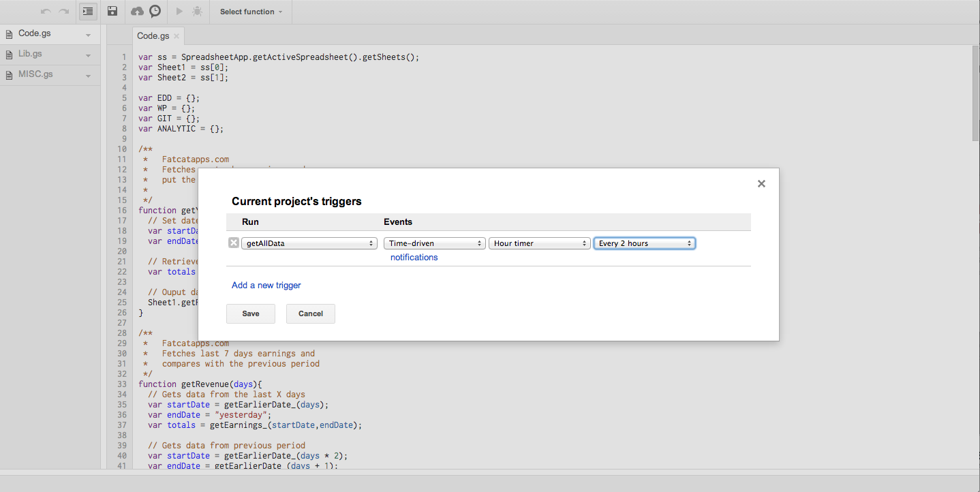Expand the Every 2 hours interval dropdown

[x=645, y=243]
